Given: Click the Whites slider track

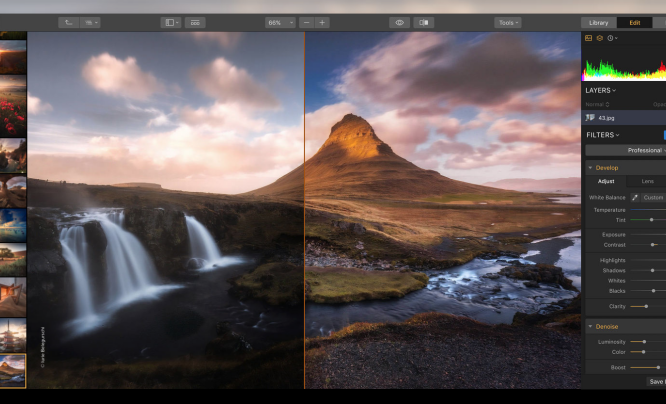Looking at the screenshot, I should pyautogui.click(x=648, y=281).
